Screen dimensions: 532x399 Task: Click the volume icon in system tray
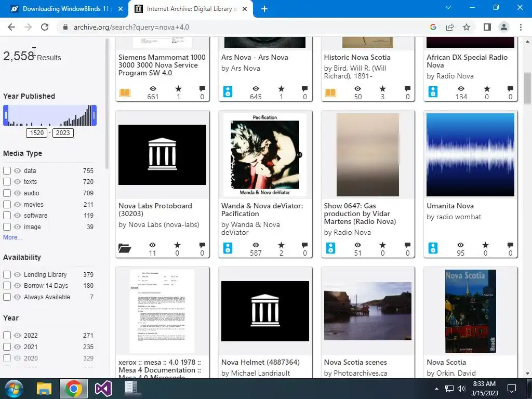(x=461, y=389)
